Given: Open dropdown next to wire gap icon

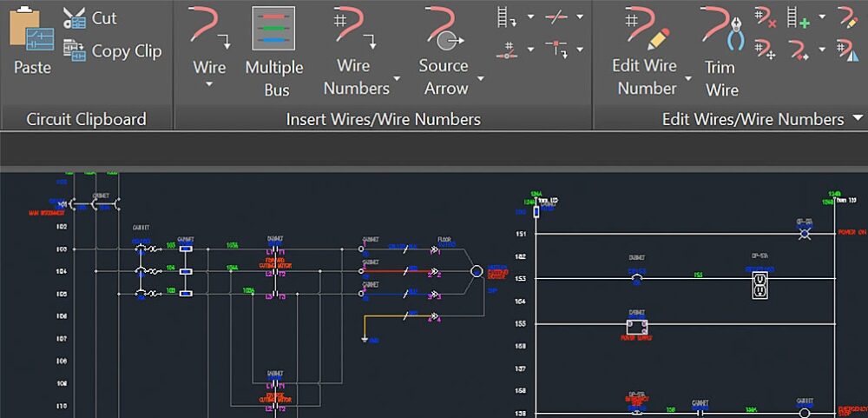Looking at the screenshot, I should pos(579,17).
